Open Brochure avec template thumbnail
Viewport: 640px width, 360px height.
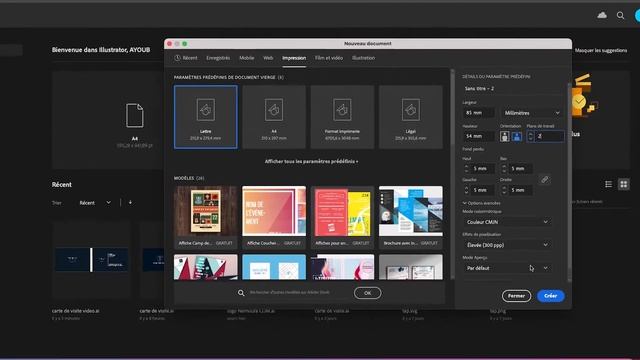click(411, 211)
